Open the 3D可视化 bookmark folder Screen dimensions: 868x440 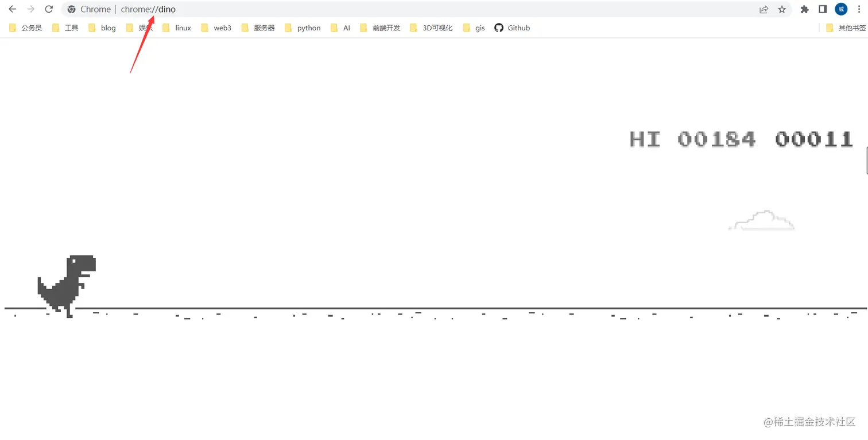[x=431, y=28]
